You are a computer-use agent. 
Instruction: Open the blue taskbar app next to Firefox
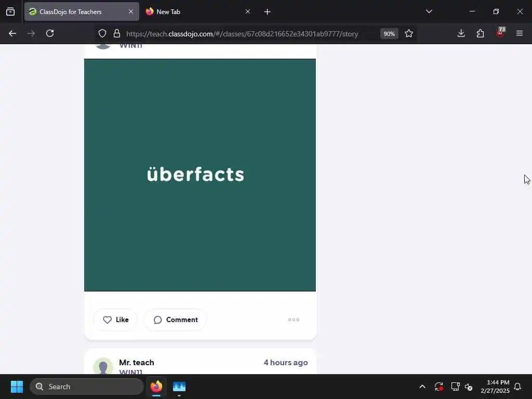(179, 387)
